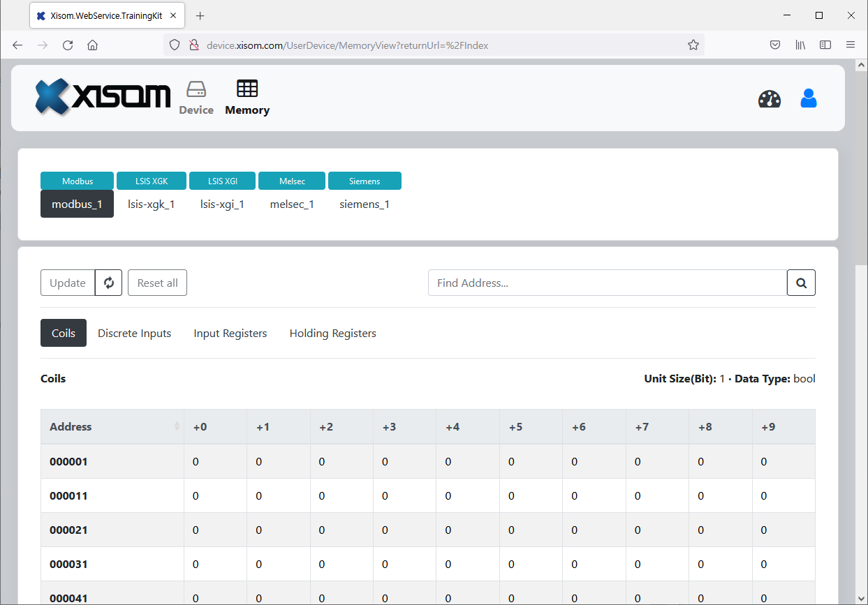The image size is (868, 605).
Task: Open the blue user profile icon
Action: pos(809,98)
